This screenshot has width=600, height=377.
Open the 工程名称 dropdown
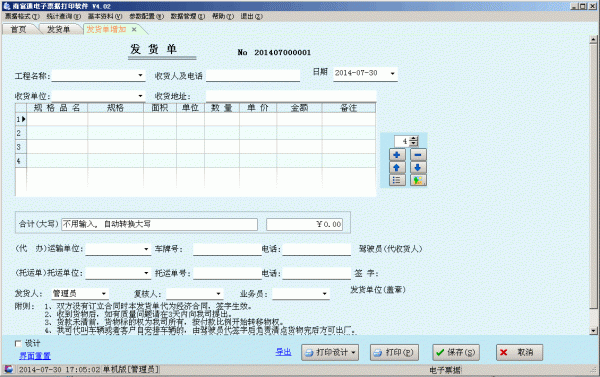click(140, 75)
